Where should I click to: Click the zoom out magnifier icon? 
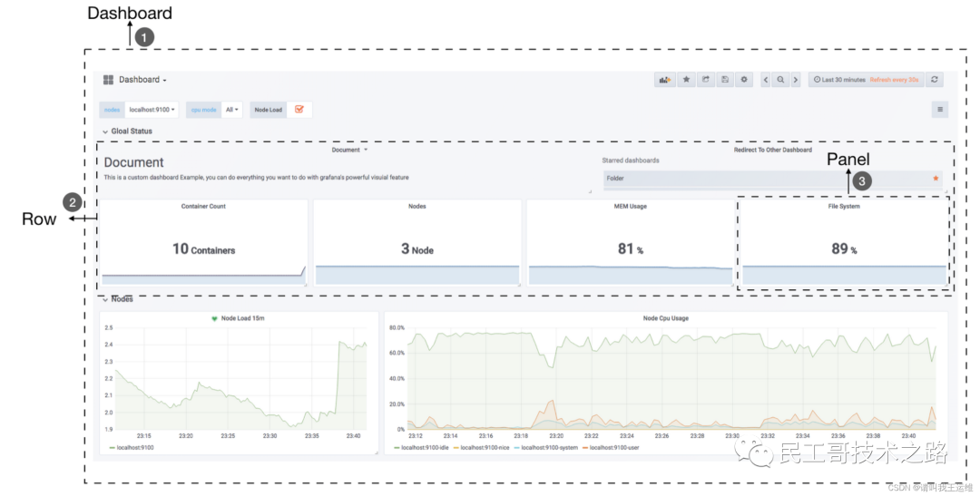[780, 80]
